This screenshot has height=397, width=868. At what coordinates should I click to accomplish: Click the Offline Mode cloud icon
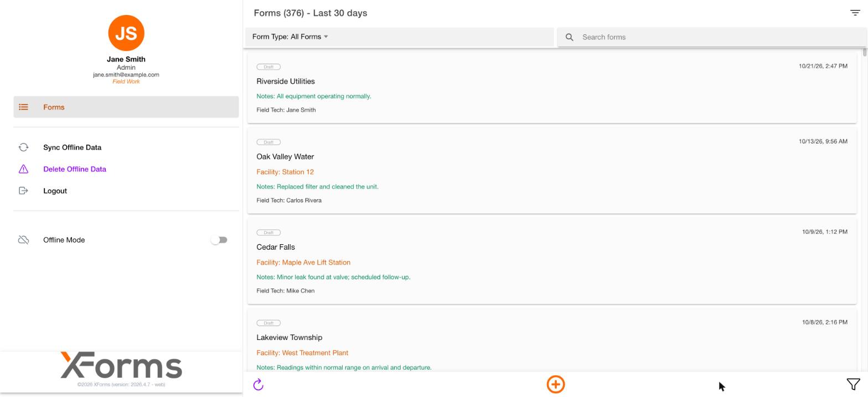[23, 240]
